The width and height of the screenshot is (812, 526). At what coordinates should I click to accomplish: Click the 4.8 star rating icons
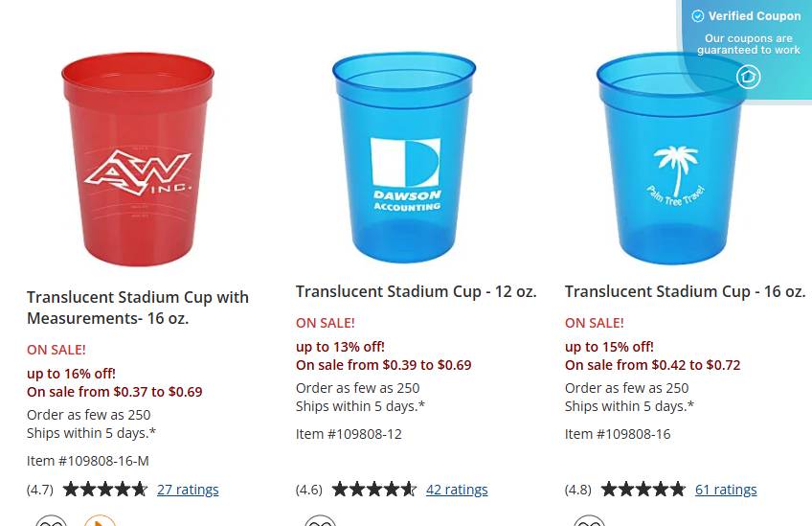[x=643, y=490]
